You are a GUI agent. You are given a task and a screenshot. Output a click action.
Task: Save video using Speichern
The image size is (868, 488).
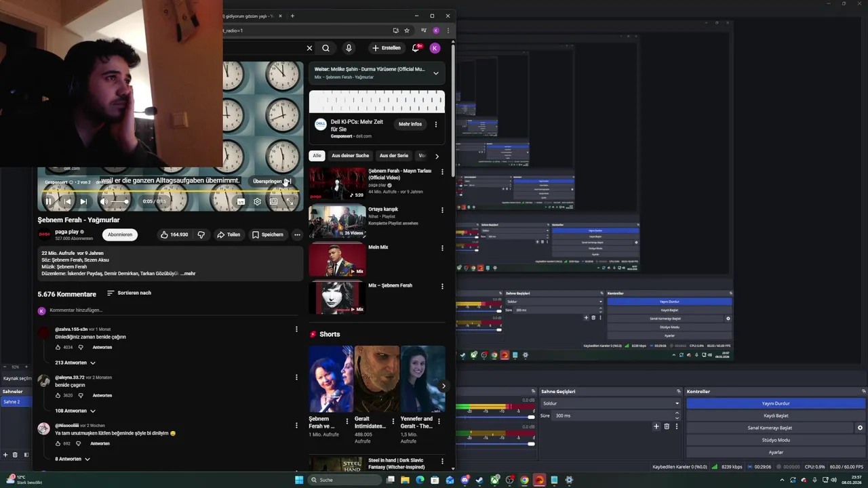click(x=268, y=235)
